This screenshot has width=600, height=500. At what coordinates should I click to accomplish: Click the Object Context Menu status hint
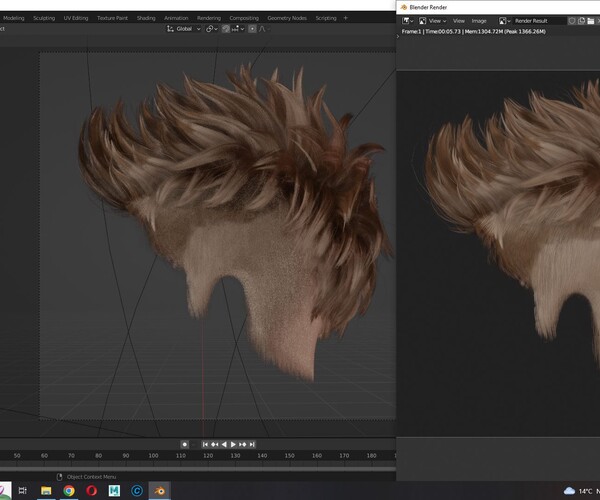pyautogui.click(x=91, y=477)
